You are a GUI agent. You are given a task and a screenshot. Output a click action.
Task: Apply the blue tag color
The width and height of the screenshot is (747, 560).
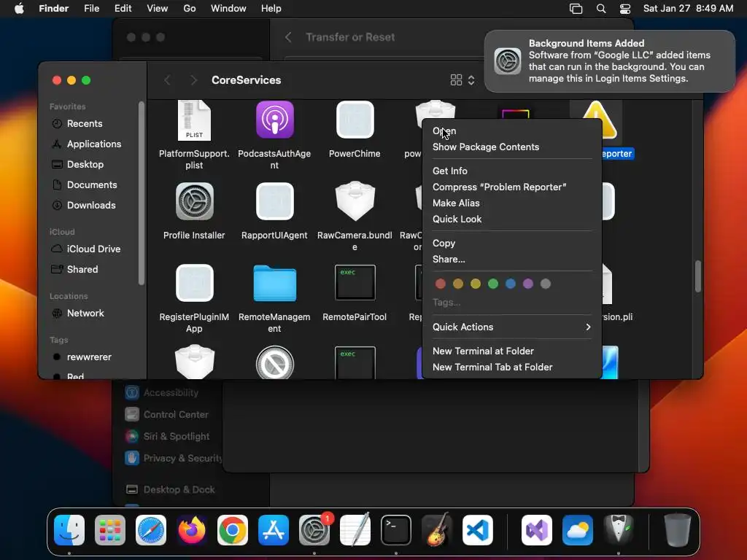(511, 284)
